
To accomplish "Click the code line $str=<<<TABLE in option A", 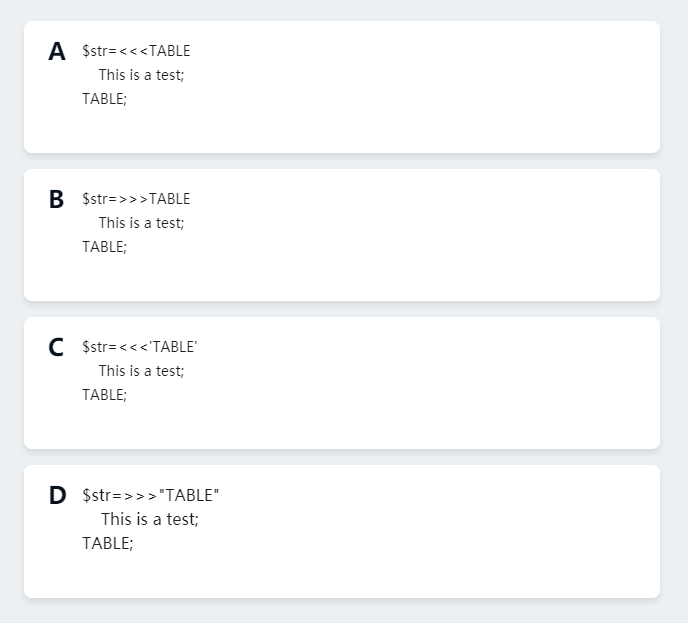I will (x=136, y=51).
